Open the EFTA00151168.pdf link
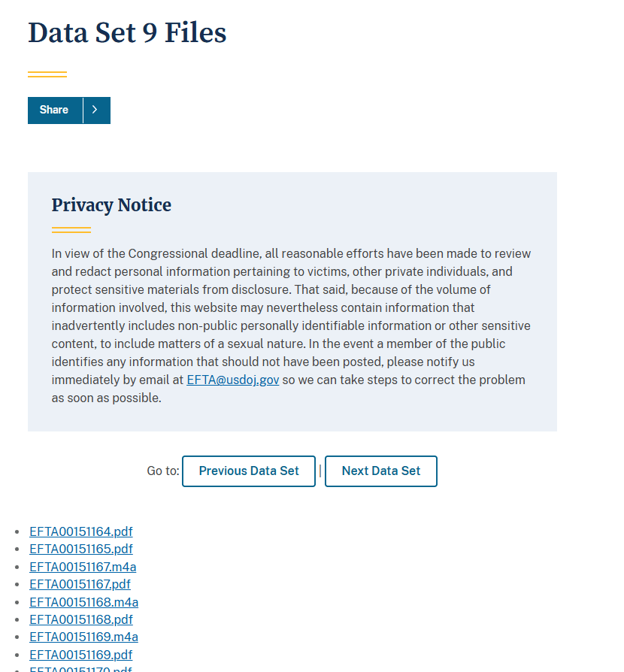The height and width of the screenshot is (672, 624). coord(81,619)
